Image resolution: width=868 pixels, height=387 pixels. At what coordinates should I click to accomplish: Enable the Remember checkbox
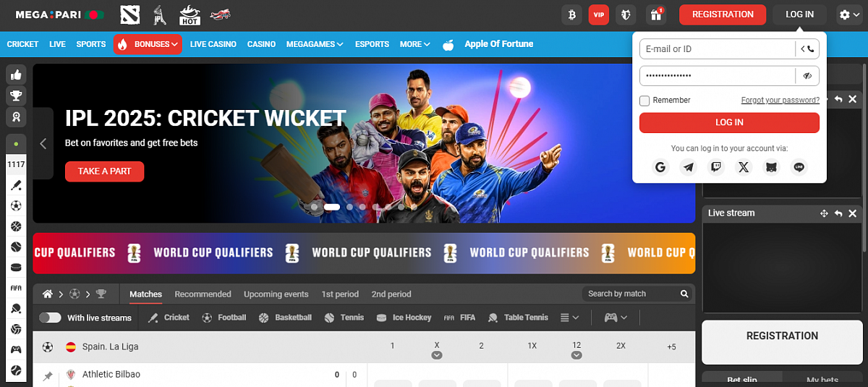click(644, 101)
